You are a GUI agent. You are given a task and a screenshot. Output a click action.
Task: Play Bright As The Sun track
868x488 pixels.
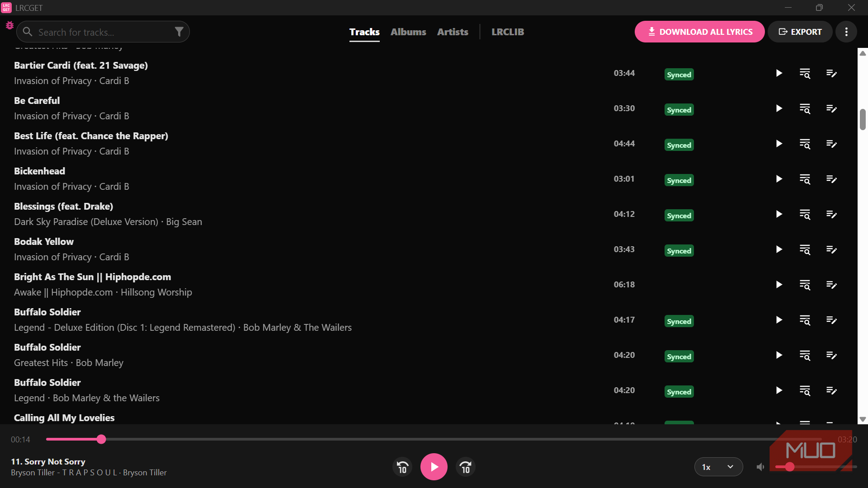(779, 285)
